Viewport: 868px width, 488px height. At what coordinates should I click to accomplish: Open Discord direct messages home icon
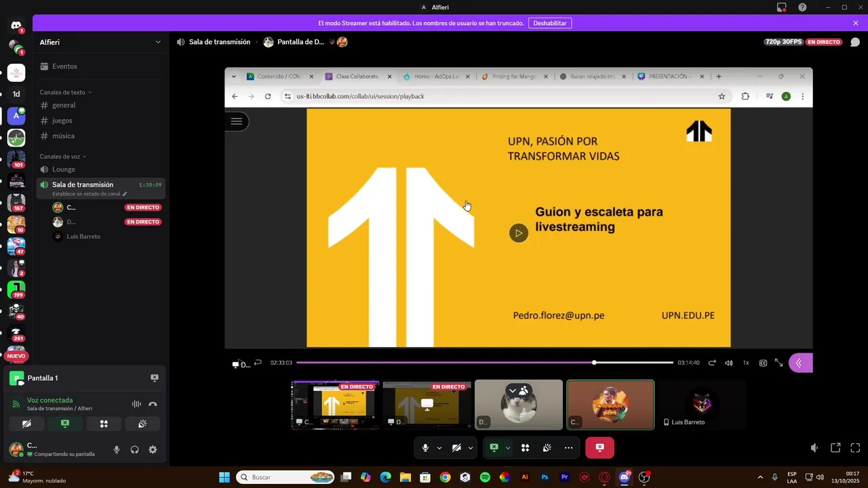16,26
